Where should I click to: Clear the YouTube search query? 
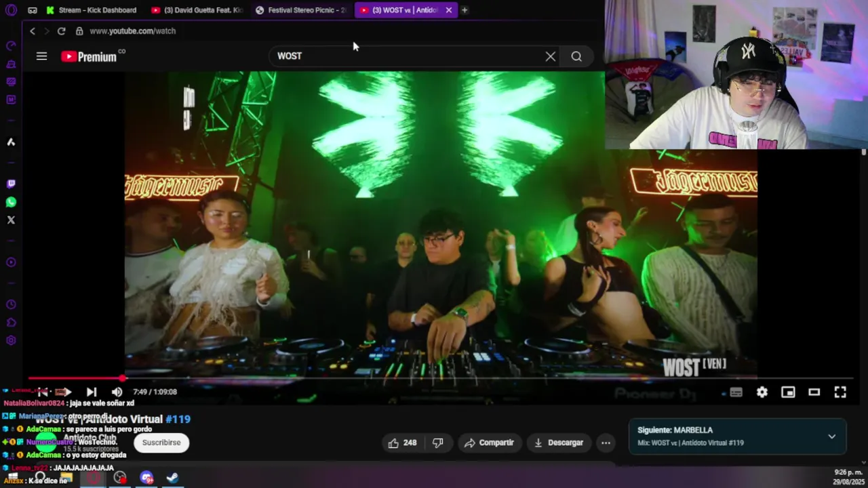tap(551, 56)
